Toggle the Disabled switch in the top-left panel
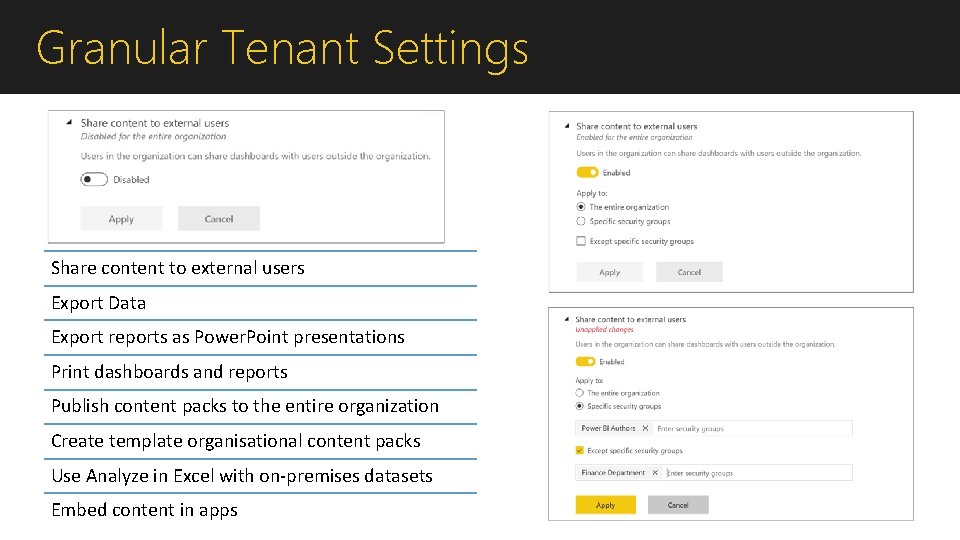The image size is (960, 540). (x=94, y=179)
